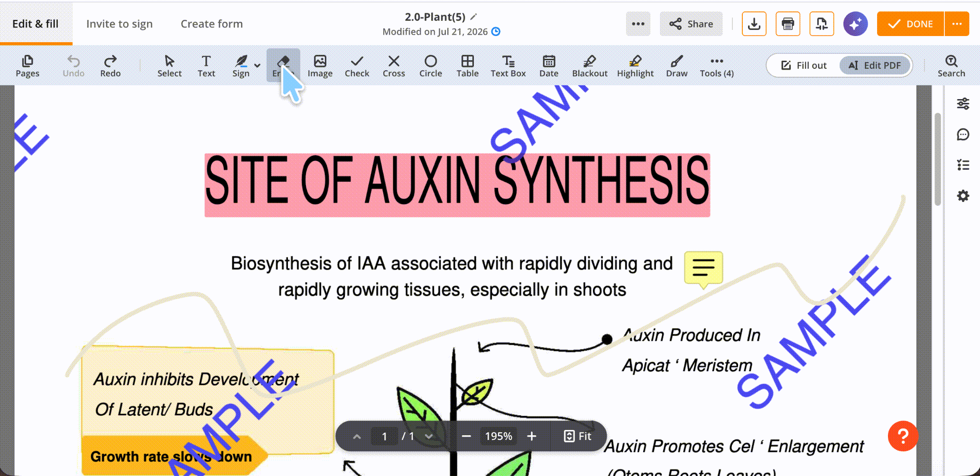This screenshot has width=980, height=476.
Task: Click the convert document icon
Action: (822, 24)
